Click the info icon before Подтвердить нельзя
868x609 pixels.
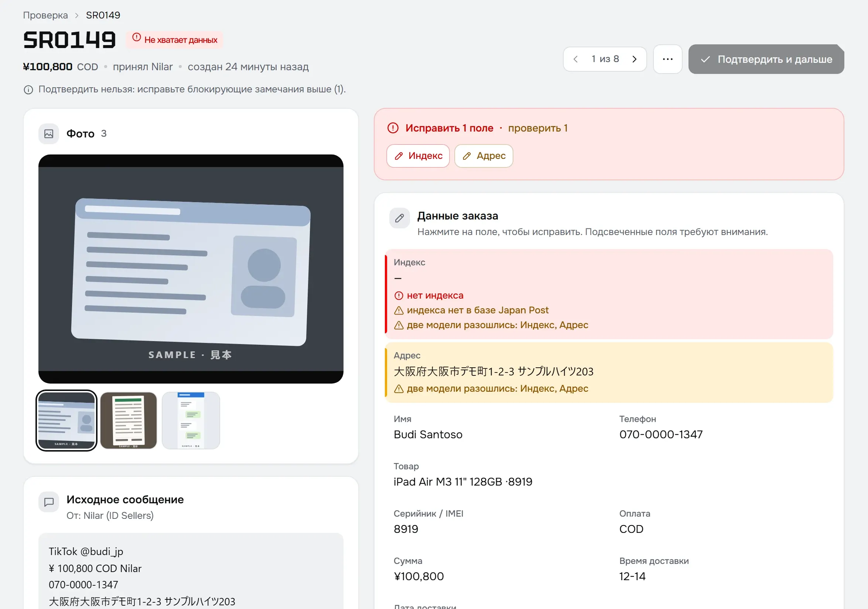[x=28, y=90]
